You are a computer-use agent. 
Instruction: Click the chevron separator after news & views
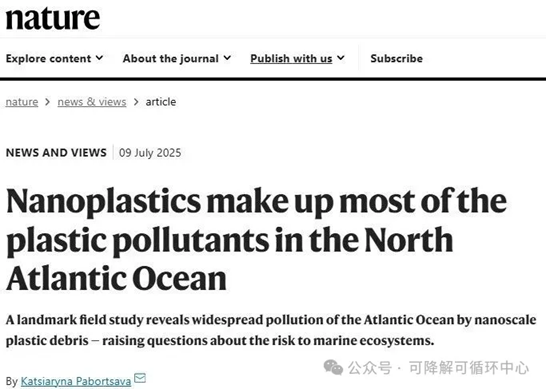[136, 102]
